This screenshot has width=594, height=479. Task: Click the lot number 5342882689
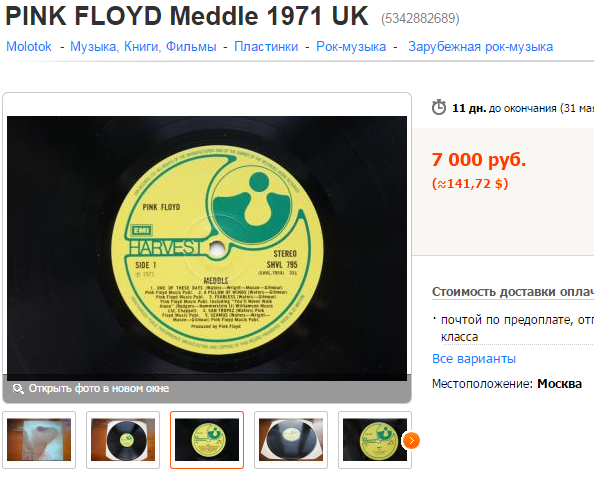[420, 18]
